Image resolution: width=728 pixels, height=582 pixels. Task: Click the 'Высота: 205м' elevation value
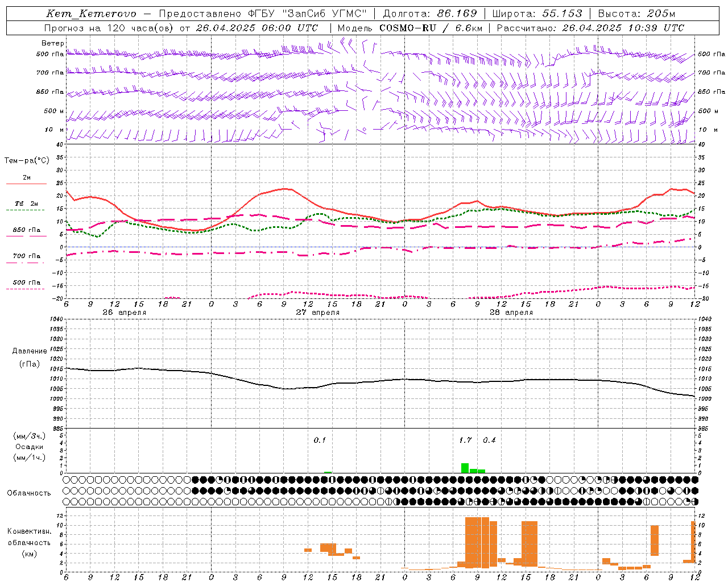[636, 14]
